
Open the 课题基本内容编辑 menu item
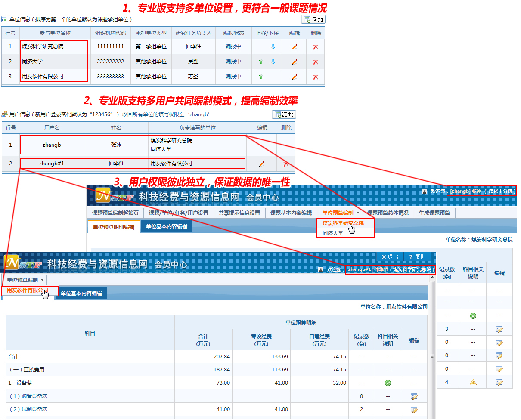click(x=291, y=213)
